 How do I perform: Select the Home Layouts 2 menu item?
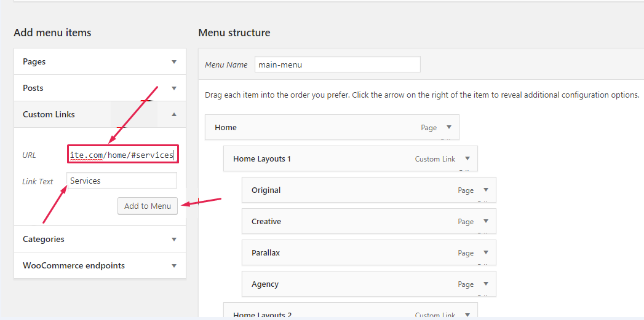(320, 314)
